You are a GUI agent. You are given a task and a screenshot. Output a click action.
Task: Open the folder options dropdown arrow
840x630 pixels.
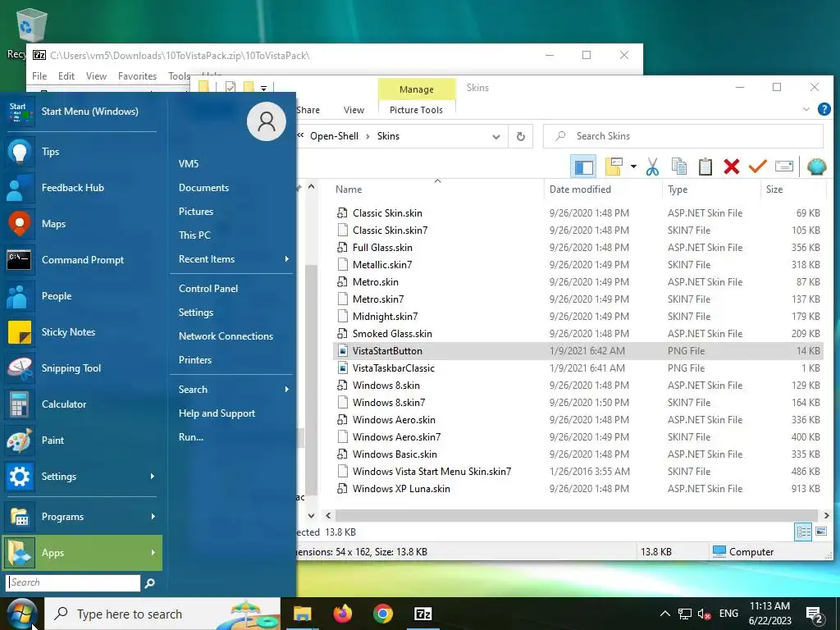[x=633, y=167]
